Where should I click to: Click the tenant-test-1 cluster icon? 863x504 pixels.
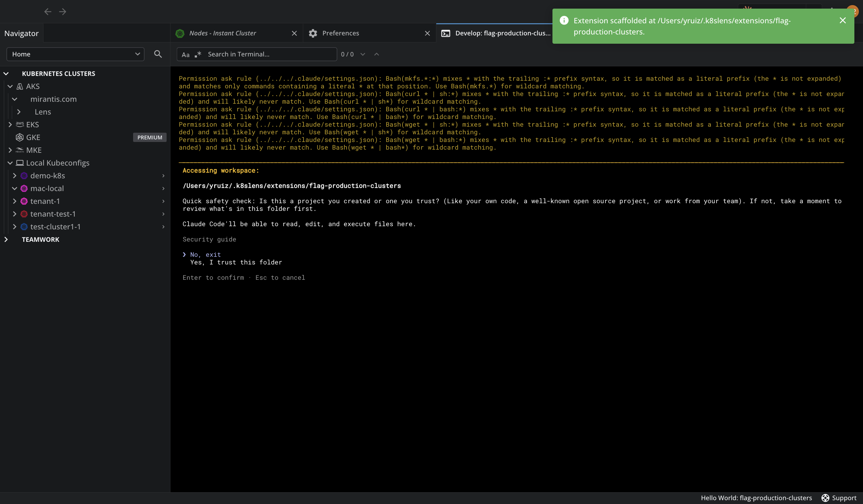pos(24,214)
